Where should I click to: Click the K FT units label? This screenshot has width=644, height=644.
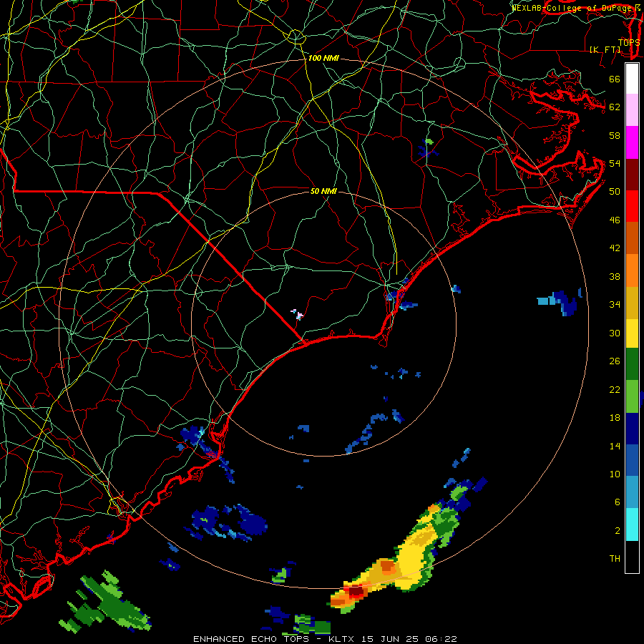(x=605, y=49)
